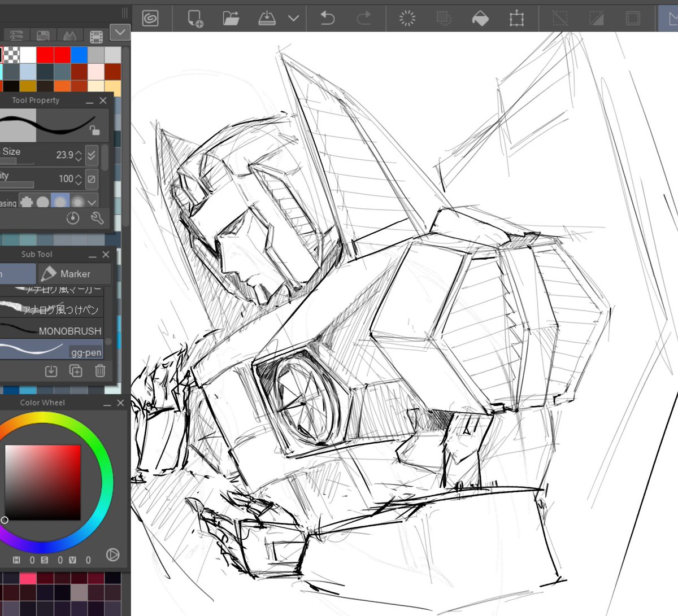Select the strong anti-aliasing option
Viewport: 678px width, 616px height.
click(77, 201)
